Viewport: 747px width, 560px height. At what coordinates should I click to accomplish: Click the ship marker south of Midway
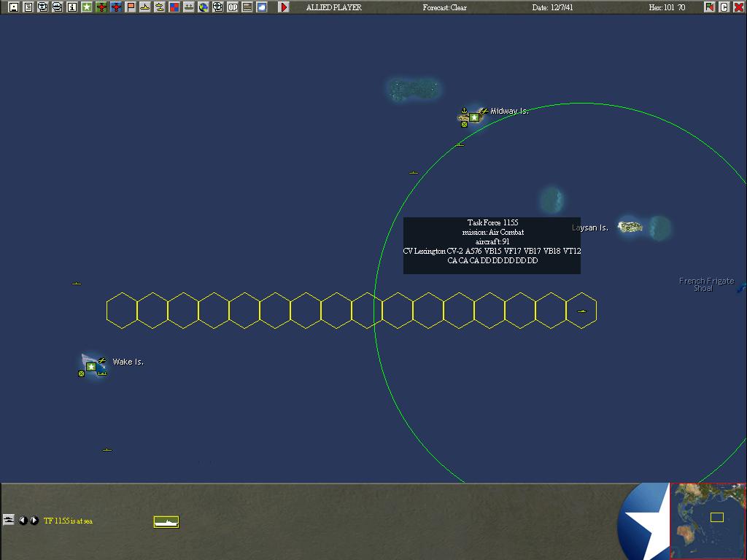tap(460, 145)
